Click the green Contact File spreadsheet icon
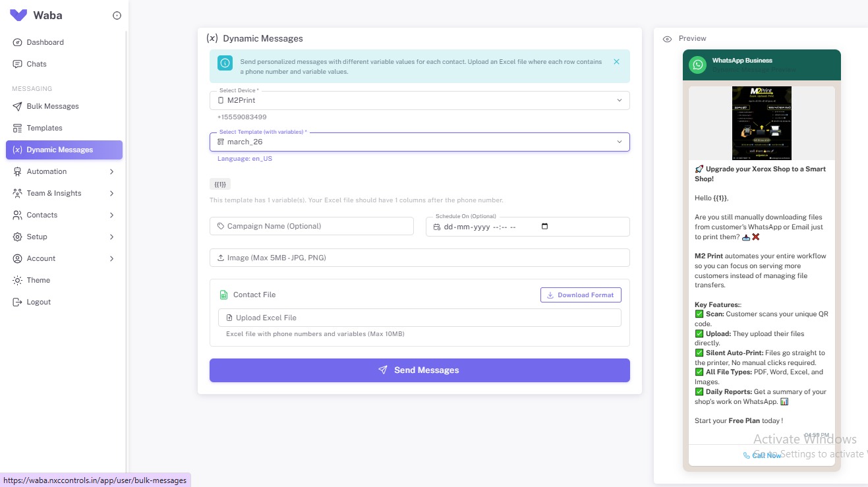 223,295
